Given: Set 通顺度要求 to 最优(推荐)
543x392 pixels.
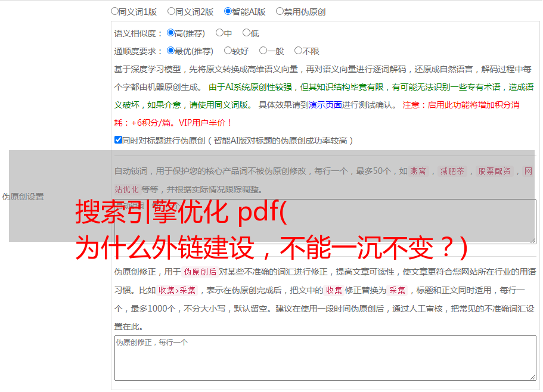Looking at the screenshot, I should [x=170, y=51].
